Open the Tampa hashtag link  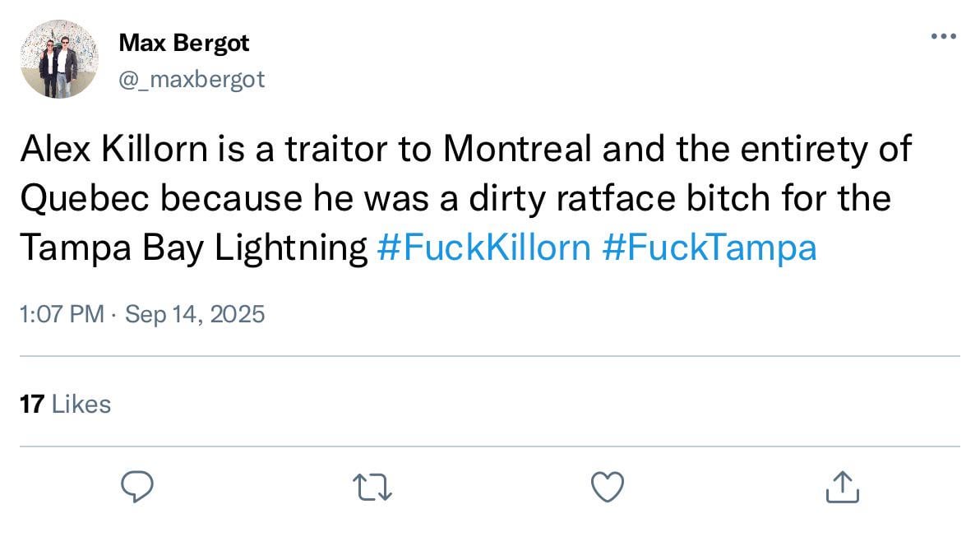(710, 247)
